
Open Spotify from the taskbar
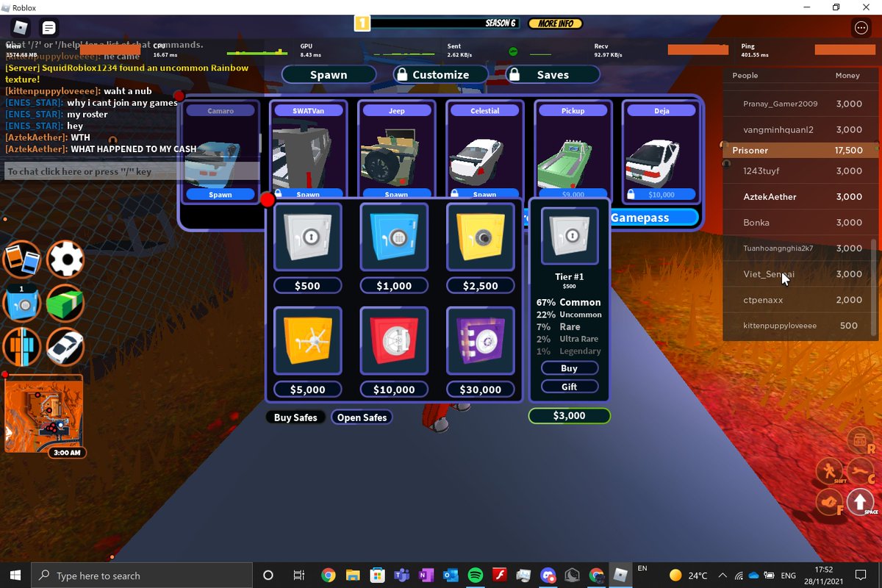475,576
